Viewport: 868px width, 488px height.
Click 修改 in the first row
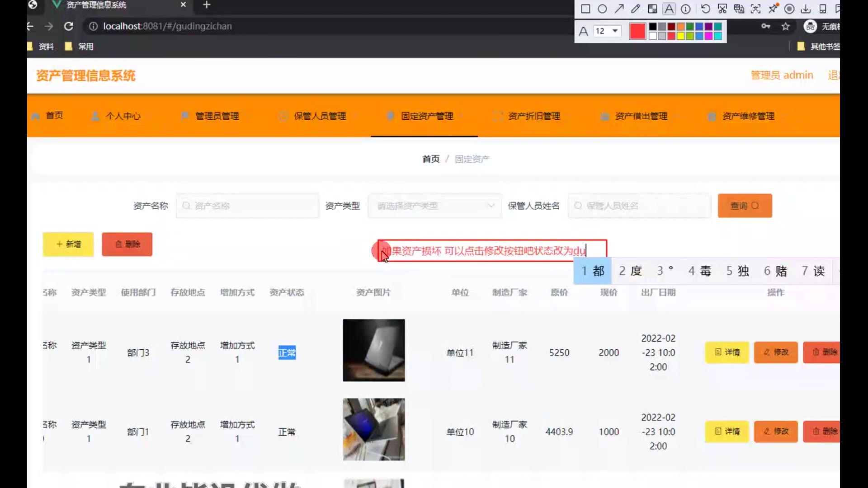pos(776,352)
